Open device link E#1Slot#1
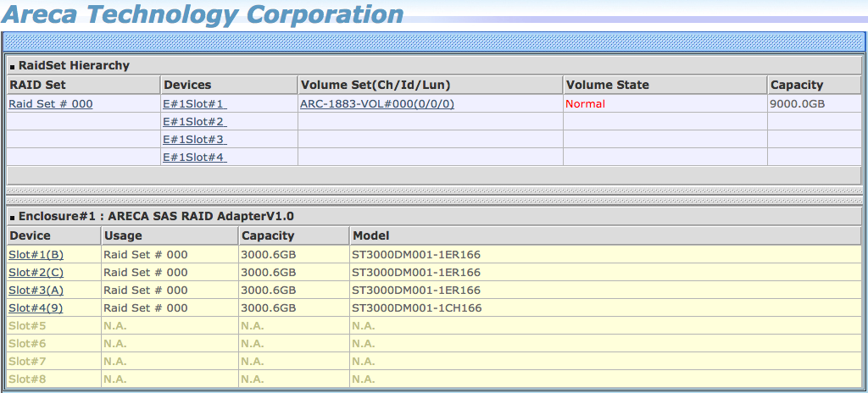Viewport: 868px width, 393px height. click(x=195, y=104)
